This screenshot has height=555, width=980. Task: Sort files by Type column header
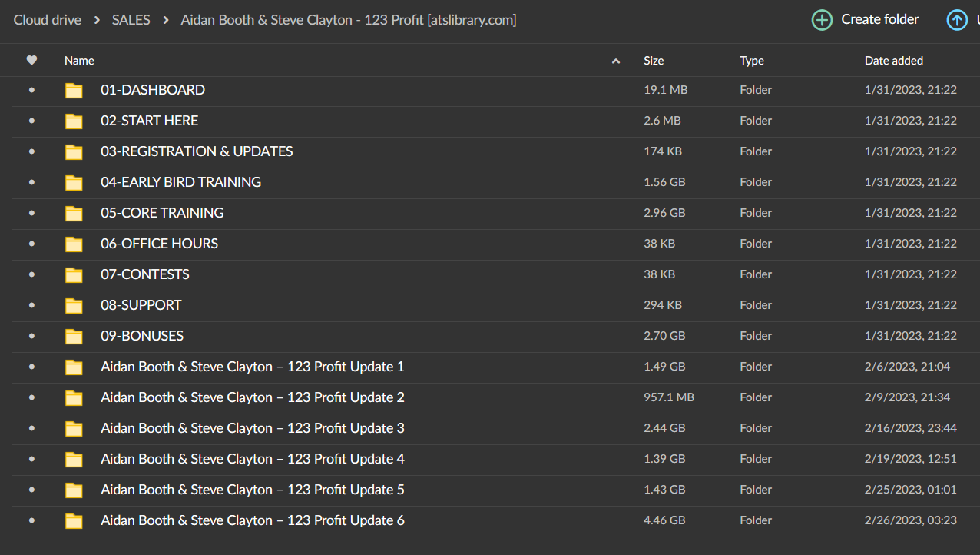tap(752, 60)
